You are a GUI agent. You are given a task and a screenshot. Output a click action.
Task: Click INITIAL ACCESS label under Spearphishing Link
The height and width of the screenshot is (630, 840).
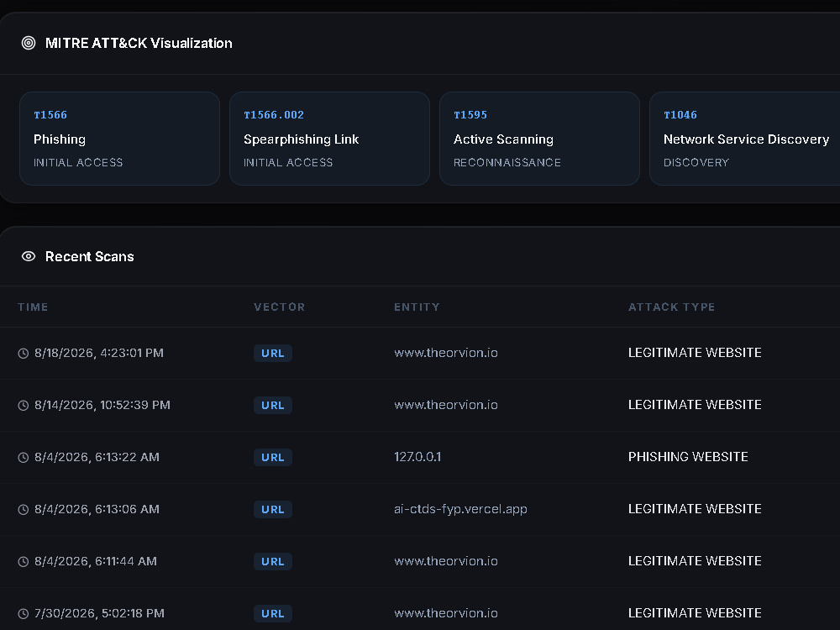click(288, 162)
